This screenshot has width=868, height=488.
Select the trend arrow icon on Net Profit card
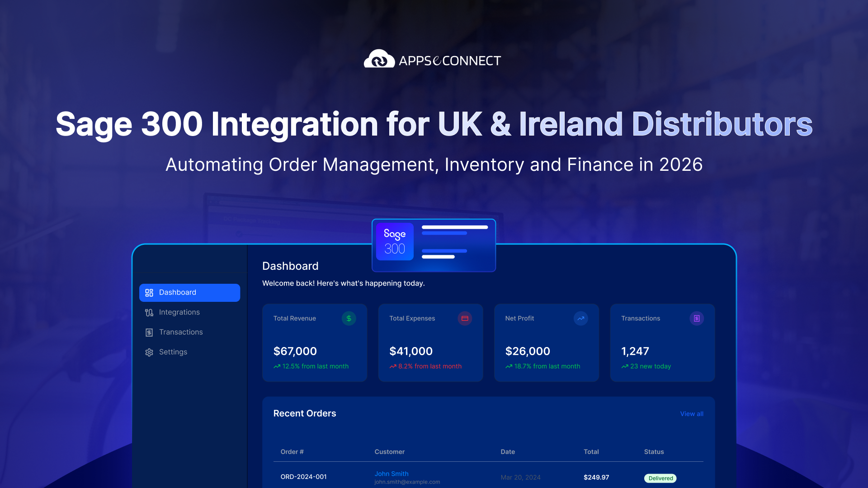[580, 318]
